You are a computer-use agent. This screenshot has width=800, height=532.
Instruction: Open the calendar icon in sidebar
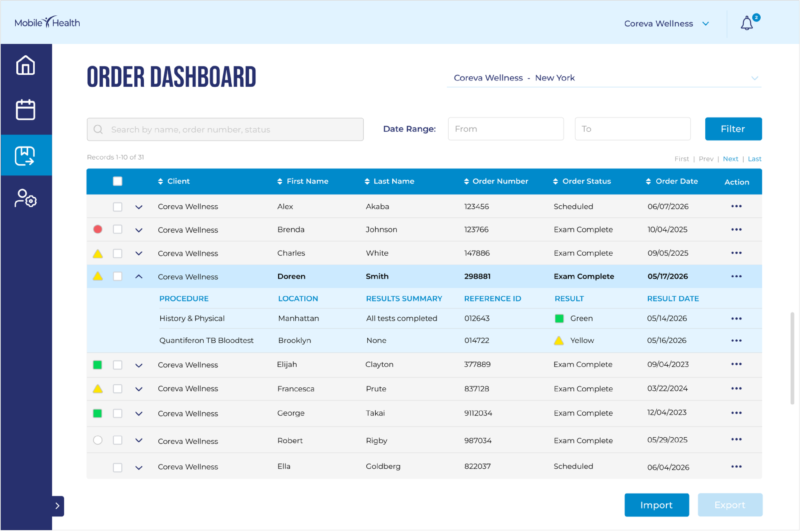pos(26,110)
